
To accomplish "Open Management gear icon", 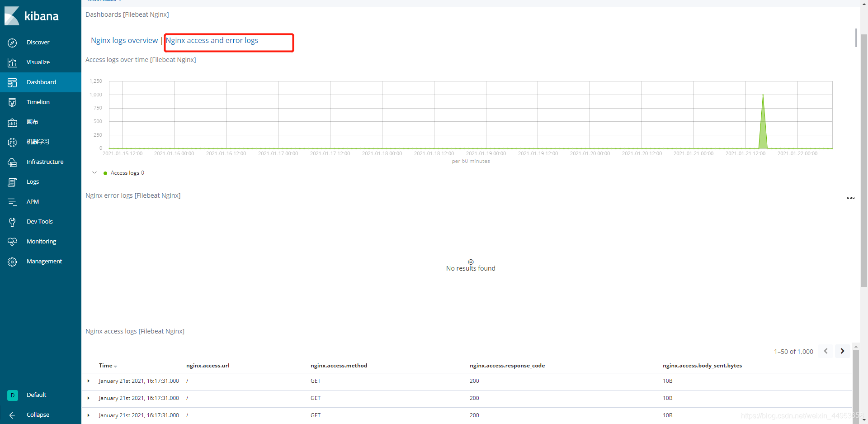I will (x=12, y=262).
